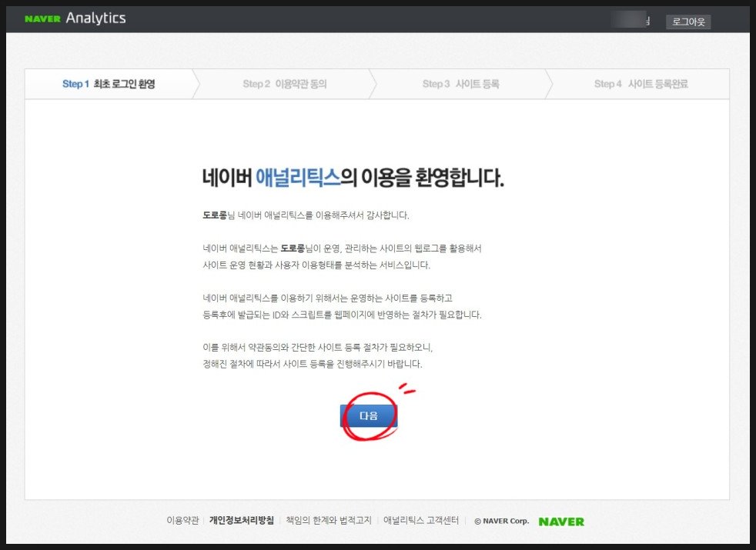This screenshot has height=550, width=756.
Task: Go to the Step 2 이용약관 동의 tab
Action: (284, 84)
